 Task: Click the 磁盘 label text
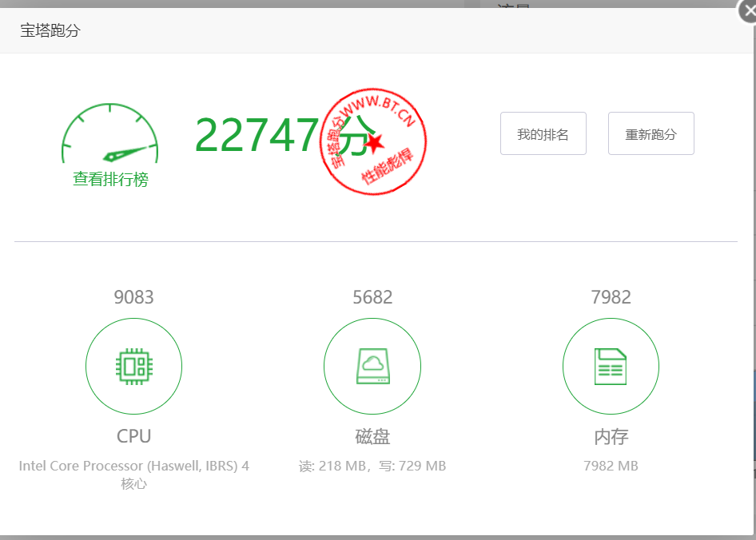click(x=372, y=437)
